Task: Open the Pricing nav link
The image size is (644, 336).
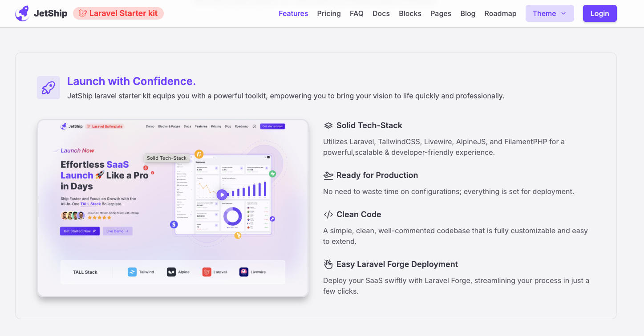Action: (x=329, y=13)
